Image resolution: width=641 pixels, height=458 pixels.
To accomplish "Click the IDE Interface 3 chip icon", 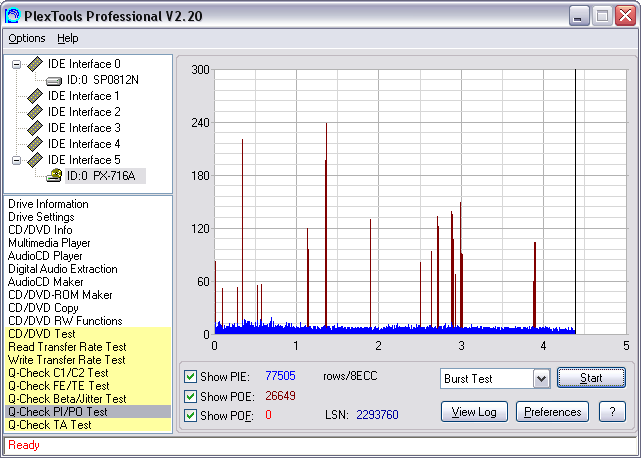I will click(35, 128).
